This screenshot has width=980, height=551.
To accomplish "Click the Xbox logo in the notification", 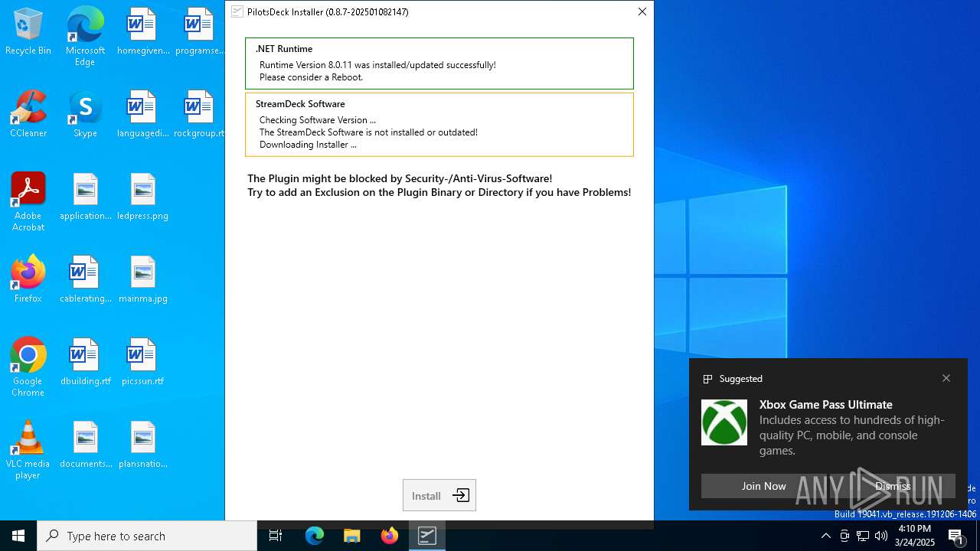I will click(x=724, y=422).
